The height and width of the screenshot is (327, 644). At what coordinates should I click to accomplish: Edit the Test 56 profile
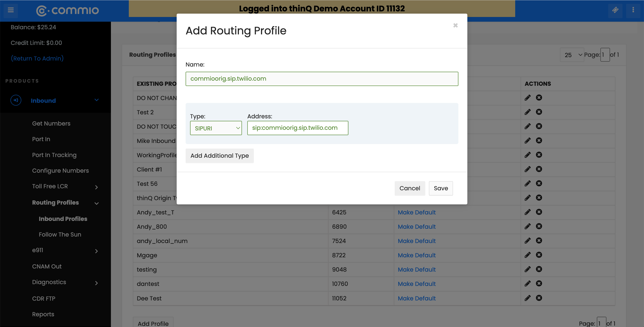click(527, 183)
